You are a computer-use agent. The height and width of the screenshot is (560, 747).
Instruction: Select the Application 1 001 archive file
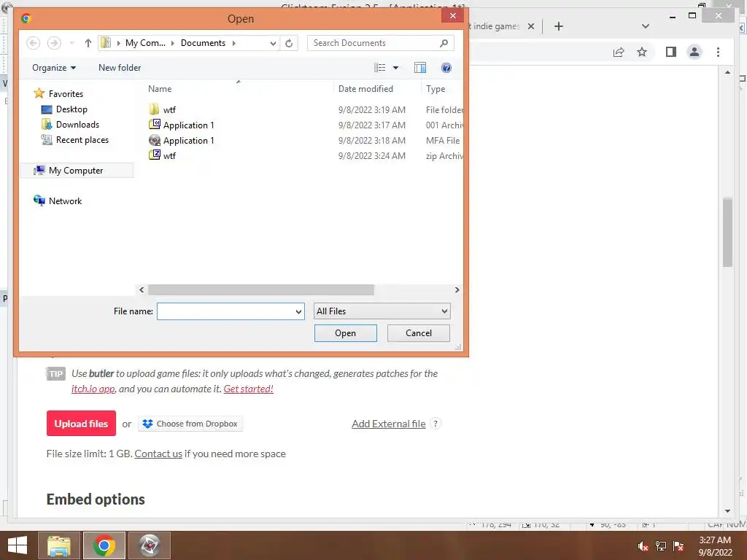click(181, 125)
